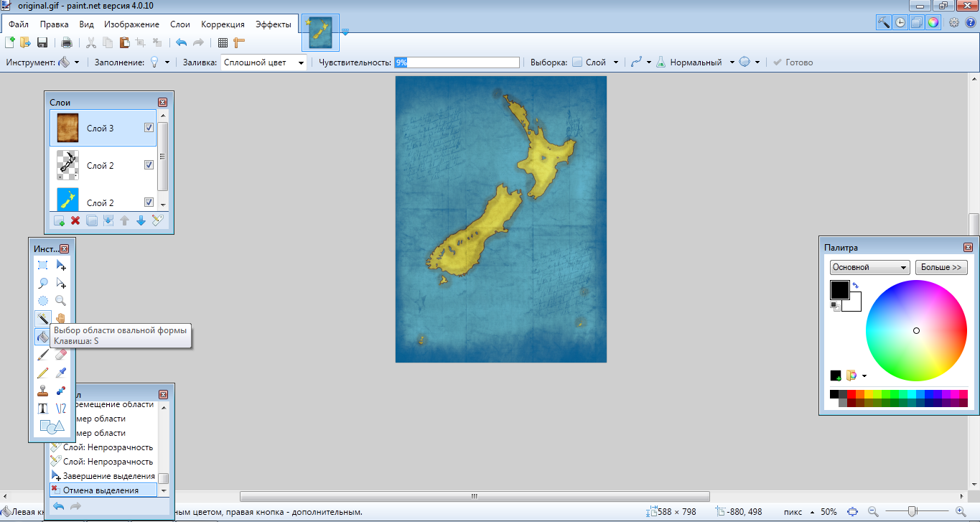Click the Print icon in toolbar
The height and width of the screenshot is (522, 980).
pos(66,43)
